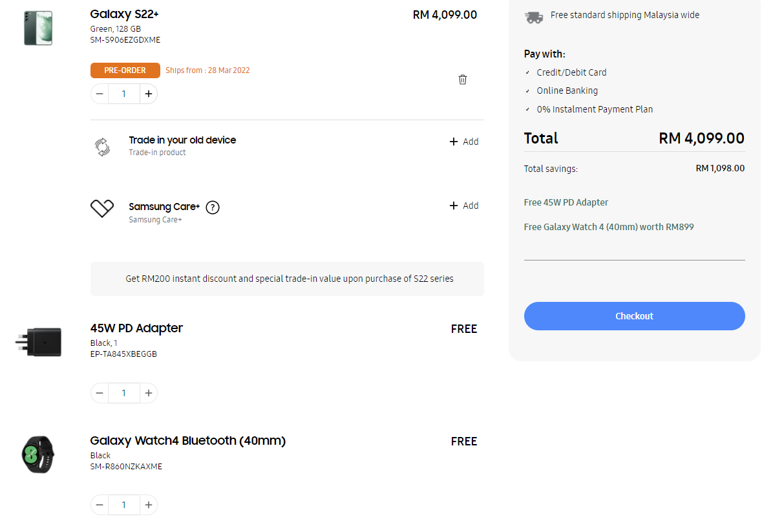Open the Galaxy Watch4 thumbnail image
This screenshot has width=773, height=532.
38,454
